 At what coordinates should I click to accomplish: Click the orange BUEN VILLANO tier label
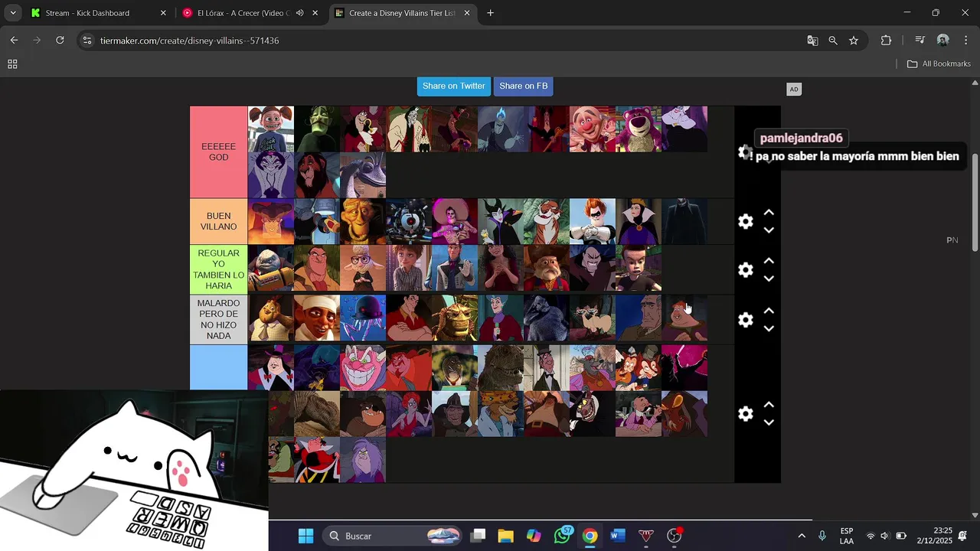219,221
